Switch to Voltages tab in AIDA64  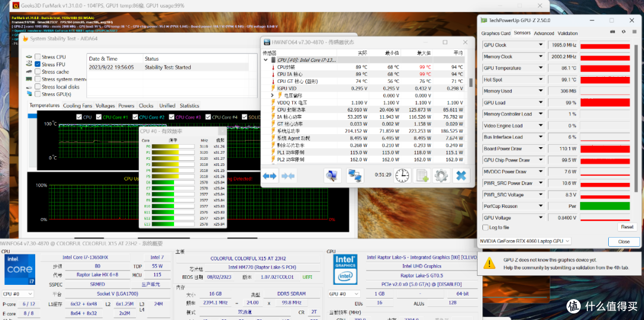click(x=105, y=105)
